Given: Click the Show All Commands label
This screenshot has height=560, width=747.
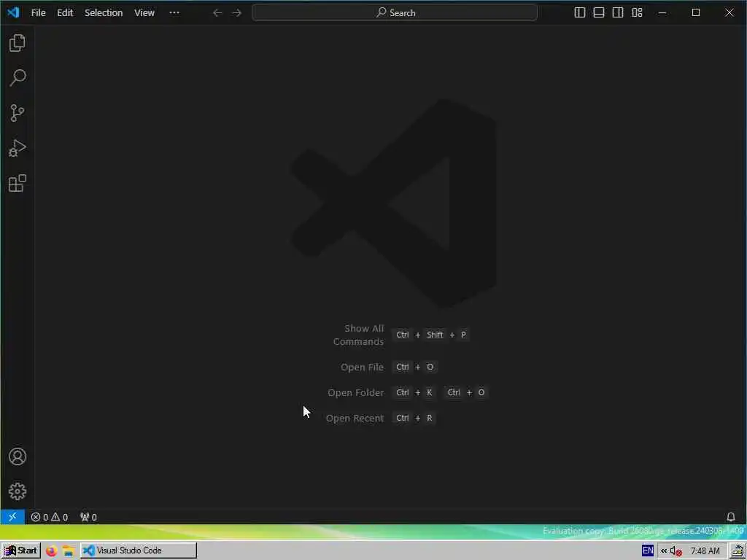Looking at the screenshot, I should pos(358,335).
